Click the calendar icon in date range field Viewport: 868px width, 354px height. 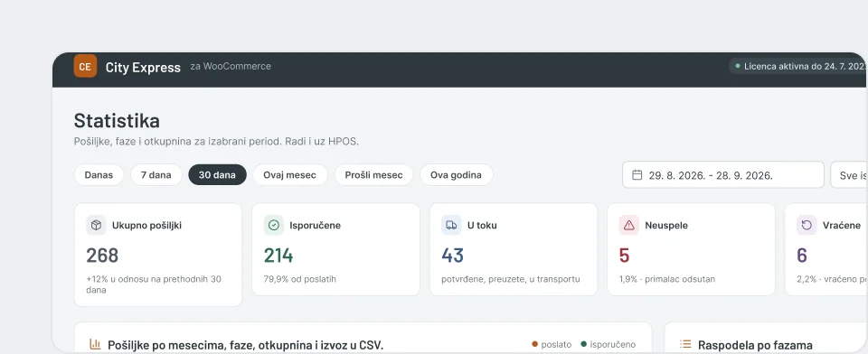pos(637,175)
